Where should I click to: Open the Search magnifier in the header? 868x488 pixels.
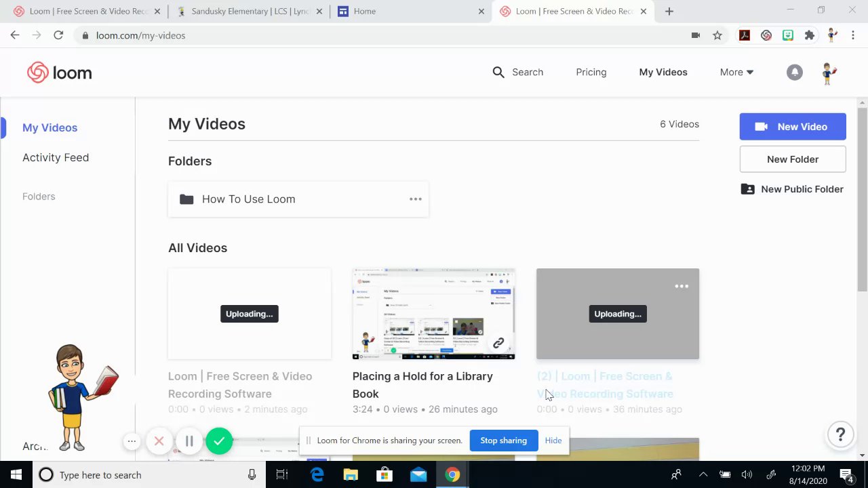pos(498,72)
